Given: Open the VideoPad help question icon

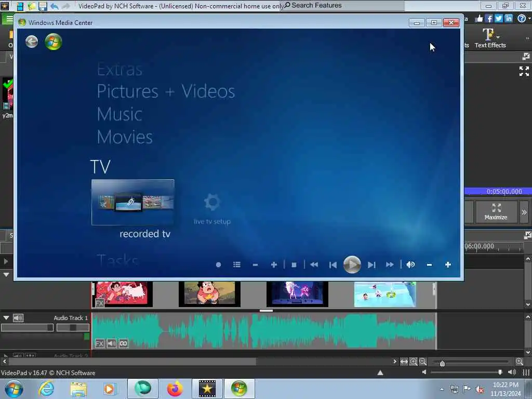Looking at the screenshot, I should [x=522, y=18].
